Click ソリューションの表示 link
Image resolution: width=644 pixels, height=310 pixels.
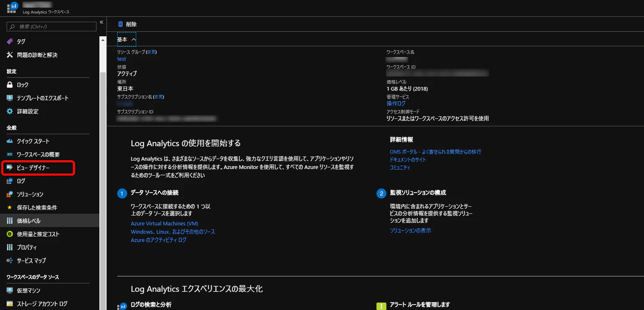click(410, 230)
